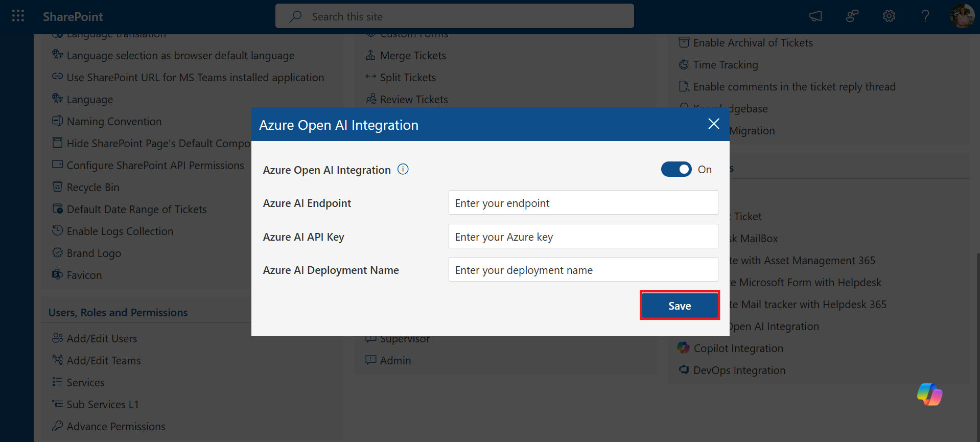
Task: Click the Azure AI Deployment Name field
Action: click(x=583, y=270)
